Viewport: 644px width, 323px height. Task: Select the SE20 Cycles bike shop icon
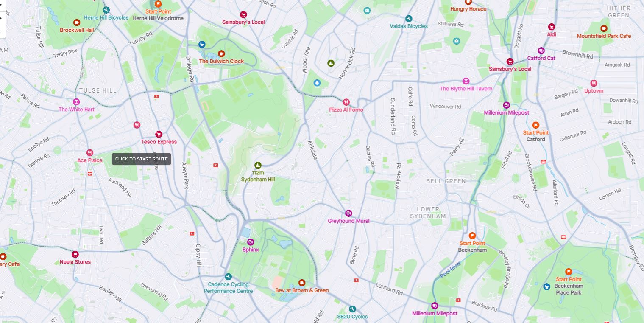(x=352, y=309)
